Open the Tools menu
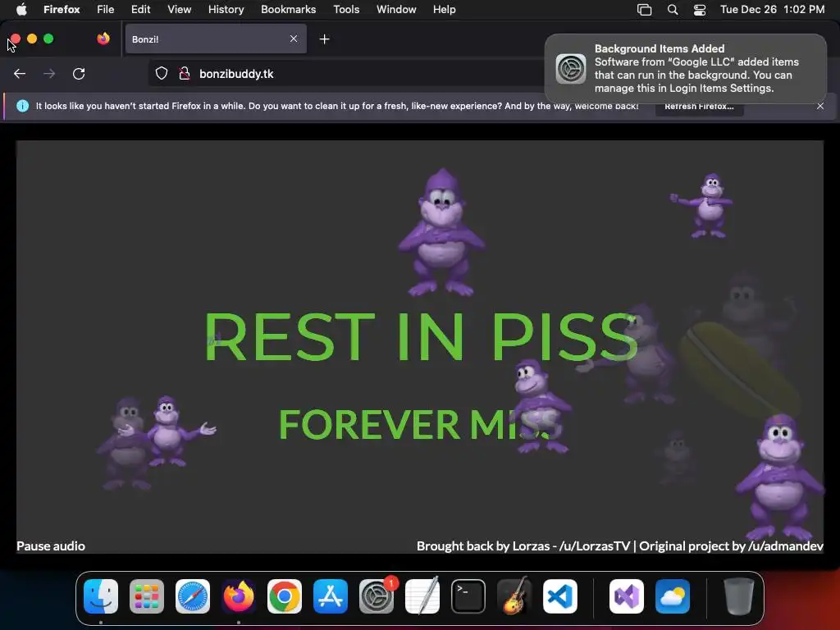 pos(346,9)
